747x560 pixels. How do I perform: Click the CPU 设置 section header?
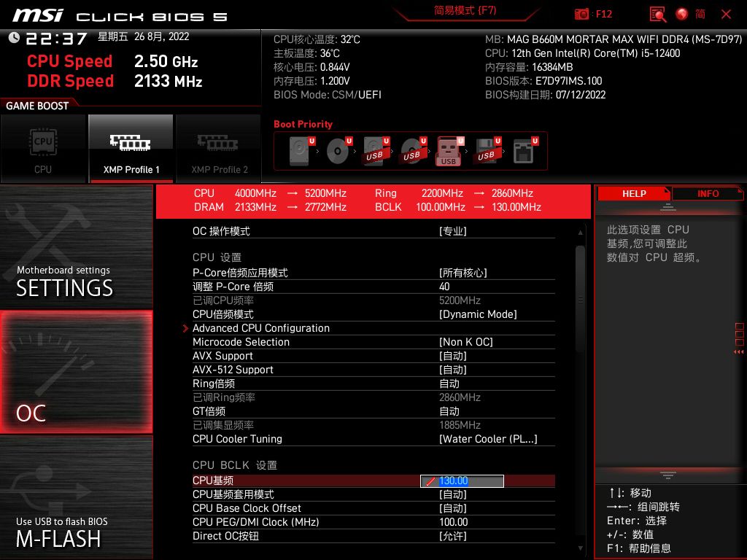(x=217, y=257)
